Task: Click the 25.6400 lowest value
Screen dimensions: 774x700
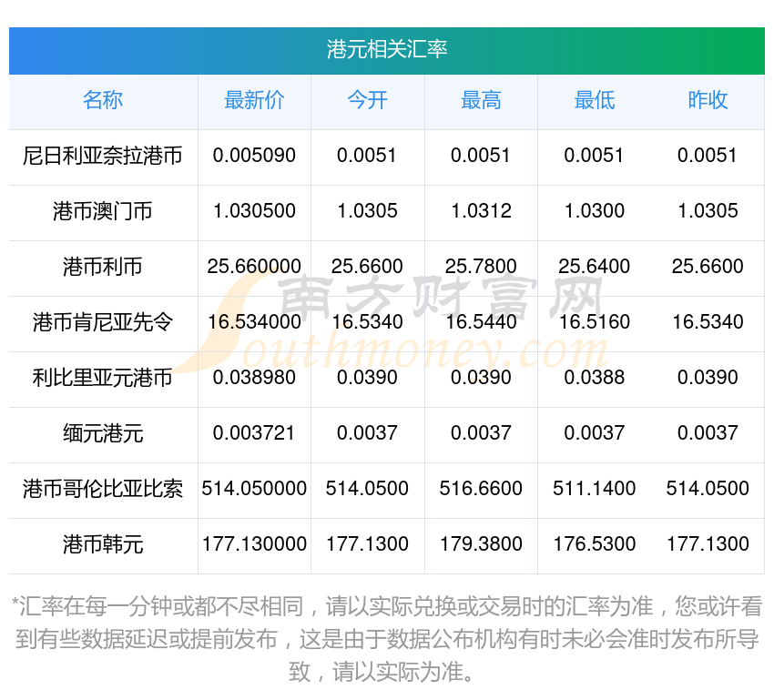Action: (595, 267)
